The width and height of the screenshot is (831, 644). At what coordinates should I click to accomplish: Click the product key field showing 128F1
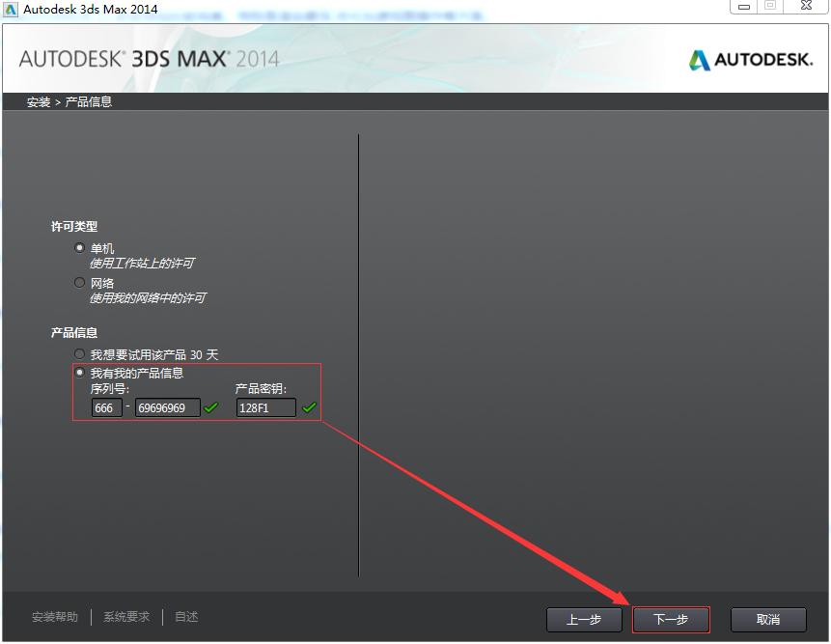[265, 407]
